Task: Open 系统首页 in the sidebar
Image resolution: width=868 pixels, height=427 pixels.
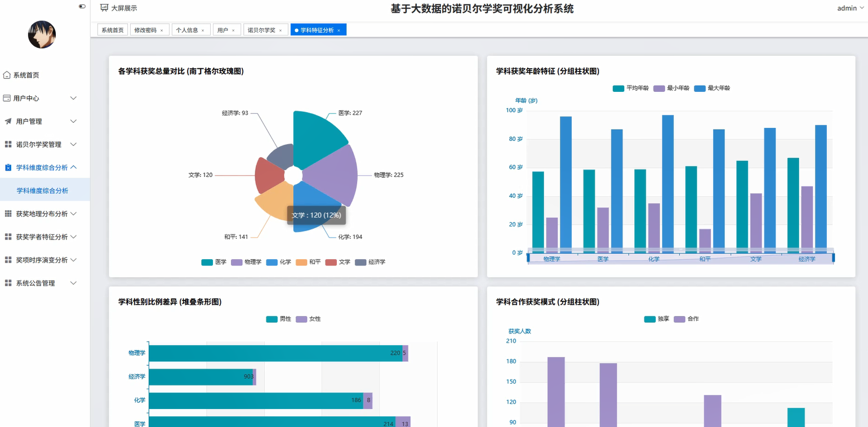Action: pyautogui.click(x=45, y=75)
